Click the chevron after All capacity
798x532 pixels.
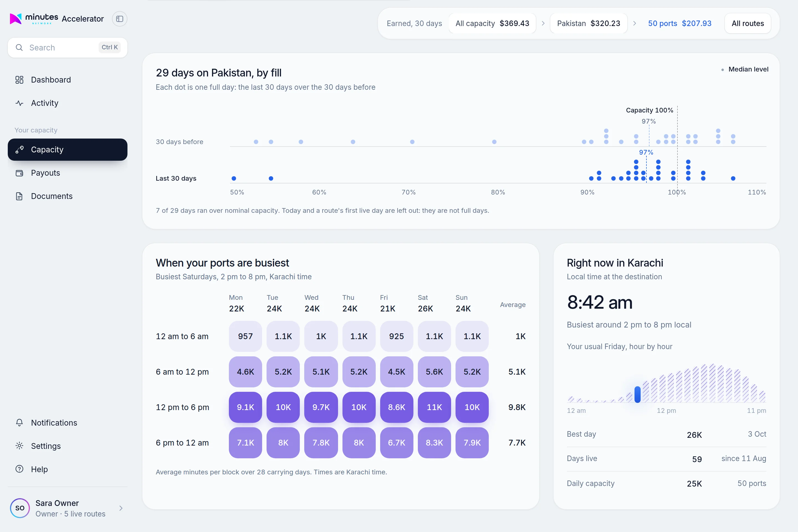543,23
